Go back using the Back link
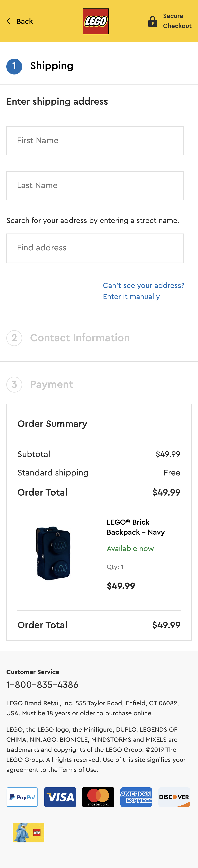Image resolution: width=198 pixels, height=868 pixels. 24,21
